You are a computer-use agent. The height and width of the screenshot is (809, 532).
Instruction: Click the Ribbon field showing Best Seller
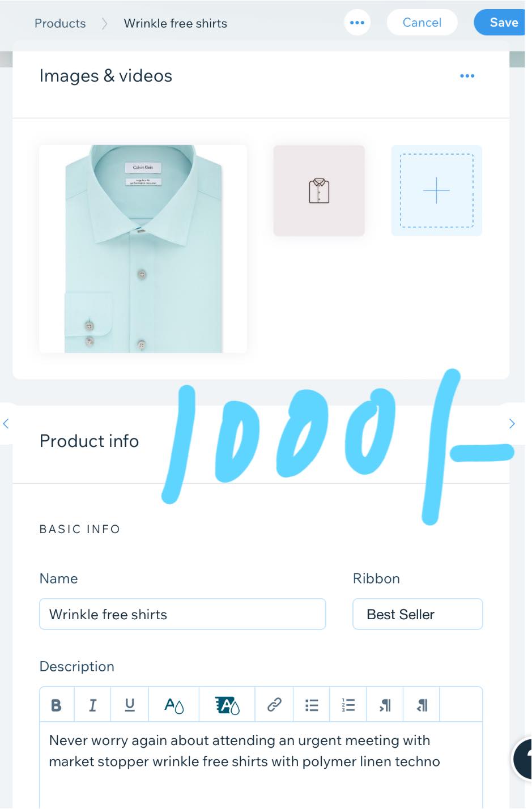click(x=418, y=614)
